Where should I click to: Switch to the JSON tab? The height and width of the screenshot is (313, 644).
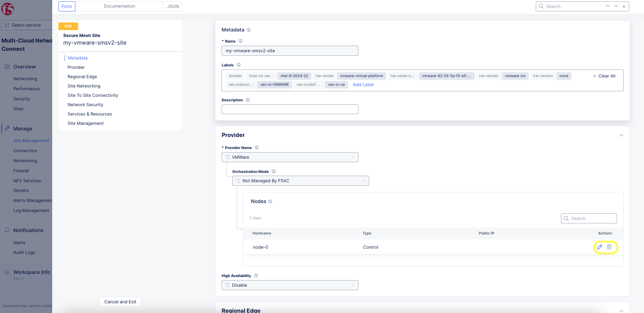point(172,6)
